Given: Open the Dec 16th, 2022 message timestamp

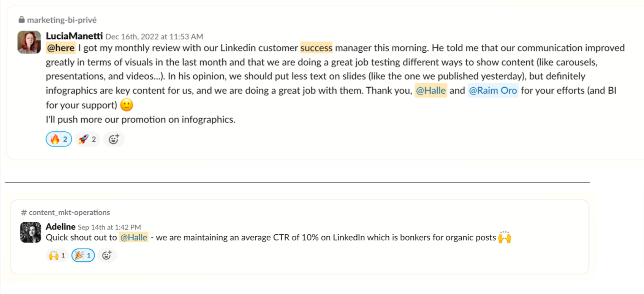Looking at the screenshot, I should click(x=154, y=37).
